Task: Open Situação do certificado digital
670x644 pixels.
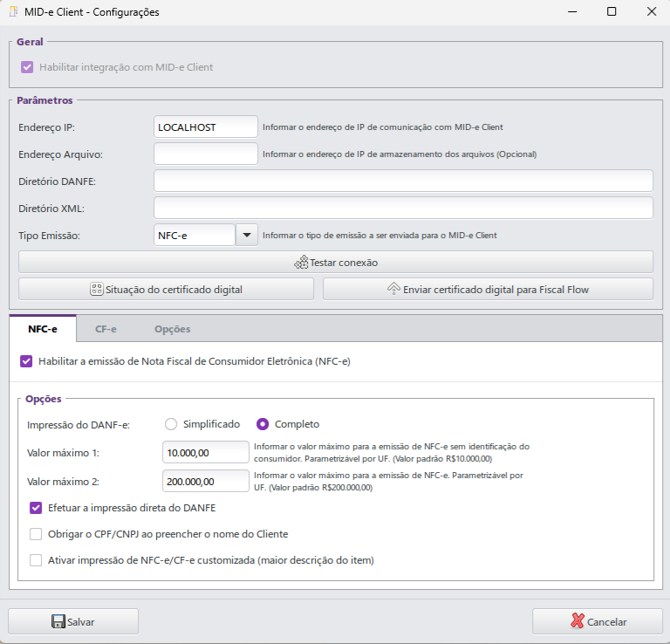Action: pyautogui.click(x=166, y=290)
